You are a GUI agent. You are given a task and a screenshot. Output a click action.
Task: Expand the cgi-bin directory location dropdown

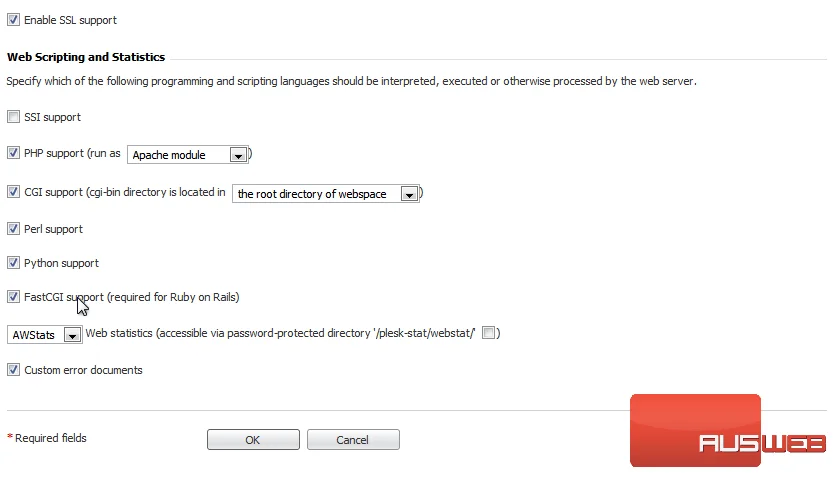(325, 193)
